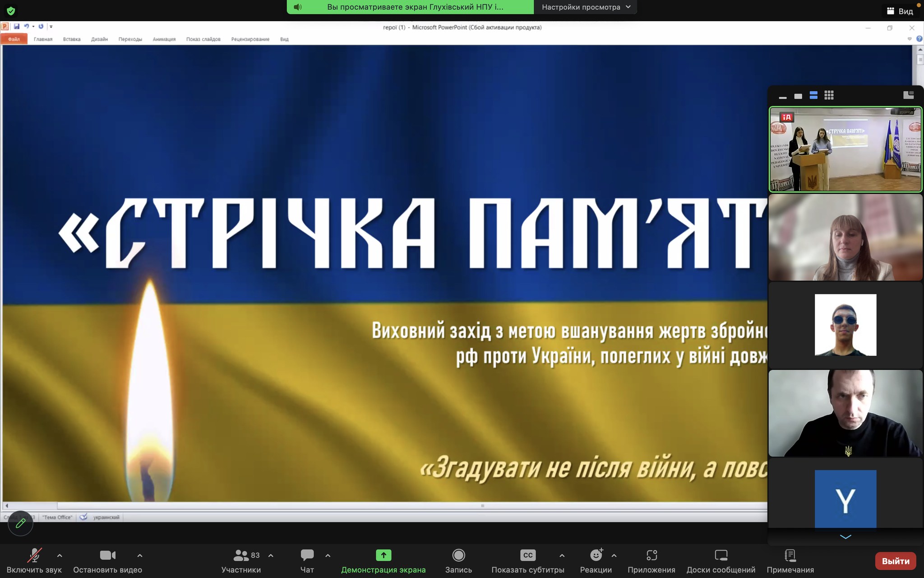Image resolution: width=924 pixels, height=578 pixels.
Task: Click the PowerPoint restore window icon
Action: (x=890, y=28)
